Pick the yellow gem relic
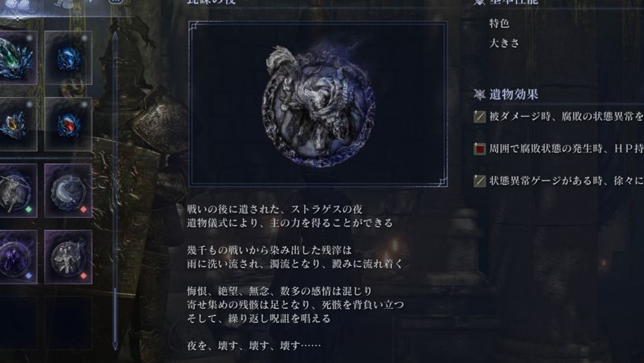644x363 pixels. click(x=17, y=124)
